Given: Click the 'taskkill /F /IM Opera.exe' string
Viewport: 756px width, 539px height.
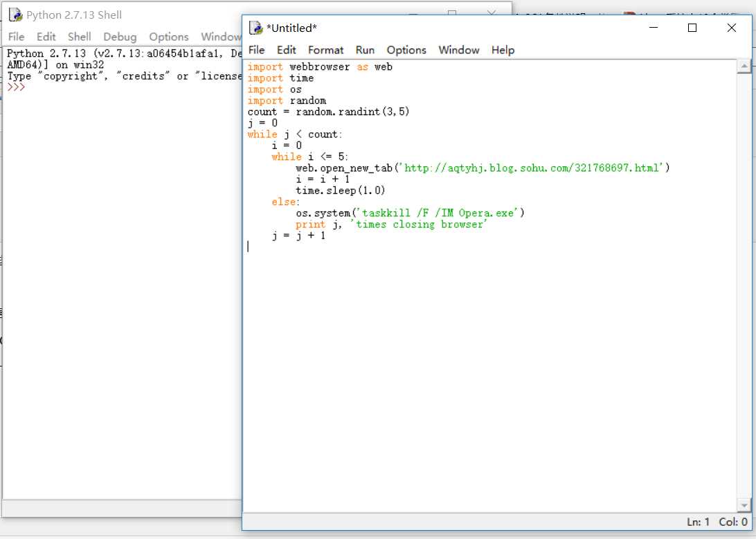Looking at the screenshot, I should tap(438, 213).
